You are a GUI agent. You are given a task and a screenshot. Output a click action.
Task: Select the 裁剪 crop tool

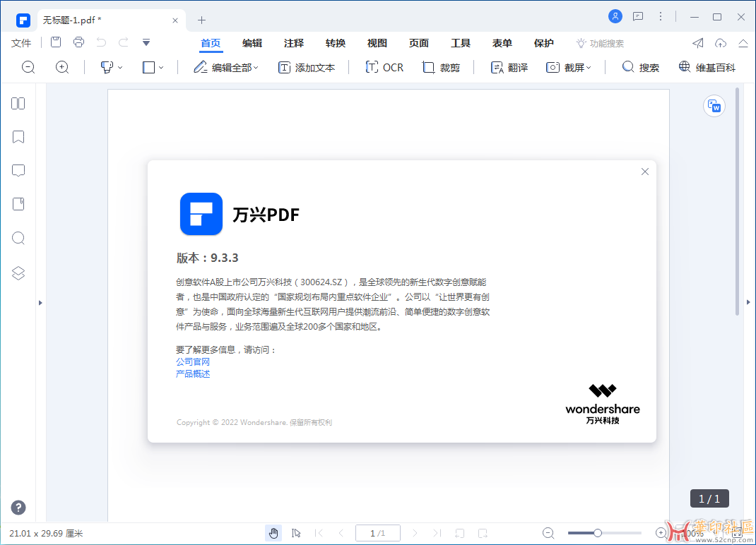[x=441, y=68]
